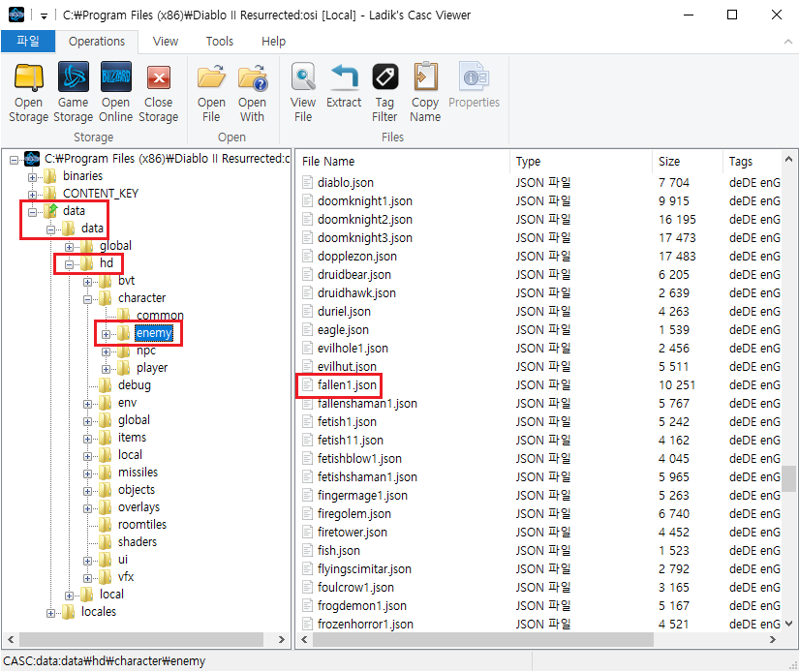Select frozenhorror1.json in file list
The height and width of the screenshot is (672, 799).
coord(365,625)
